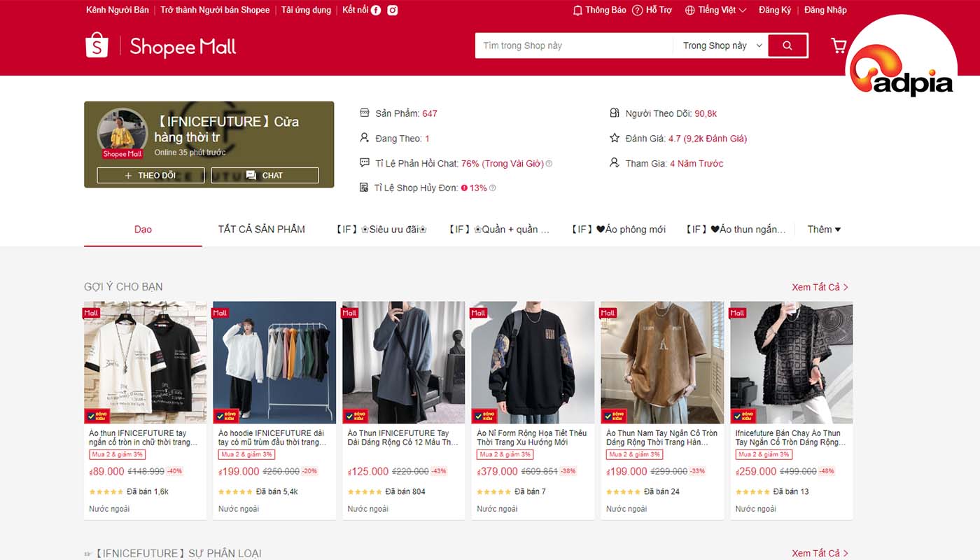The image size is (980, 560).
Task: Click the help icon beside Tỉ Lệ Shop Hủy Đơn 13%
Action: 492,188
